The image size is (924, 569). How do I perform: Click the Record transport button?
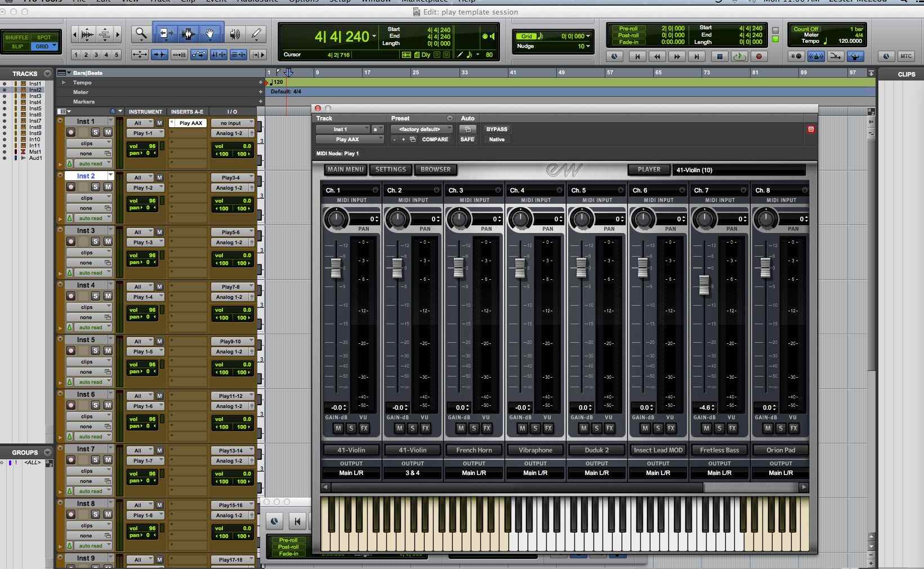[759, 56]
